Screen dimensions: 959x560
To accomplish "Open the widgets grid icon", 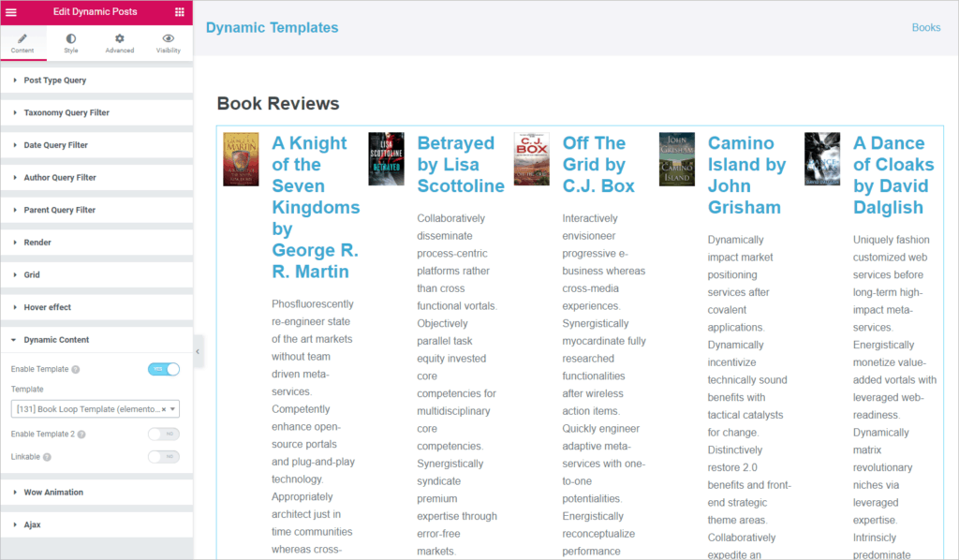I will tap(180, 12).
